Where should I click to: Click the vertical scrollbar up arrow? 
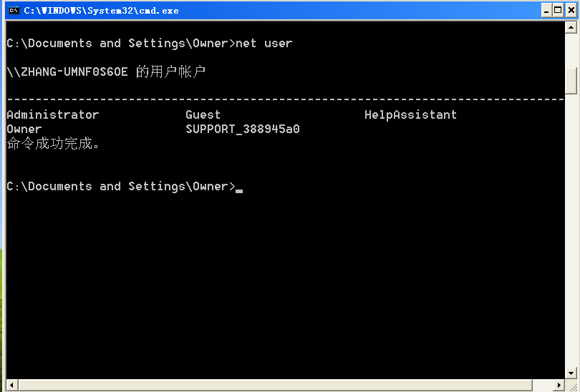click(x=571, y=28)
